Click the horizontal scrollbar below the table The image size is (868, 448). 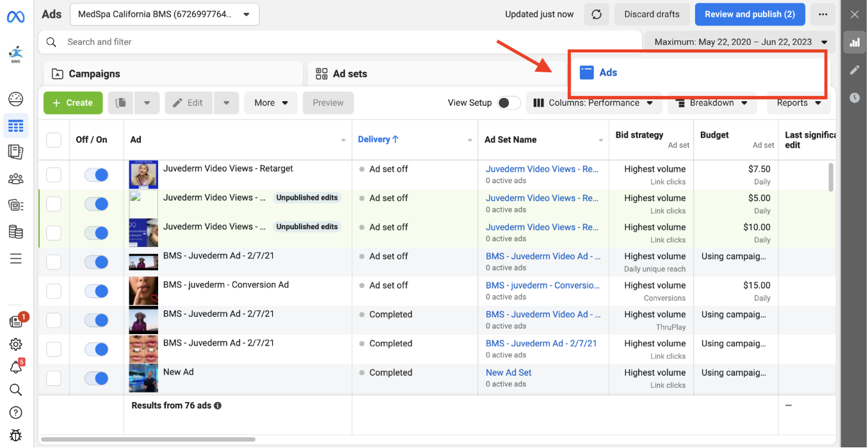[x=148, y=440]
